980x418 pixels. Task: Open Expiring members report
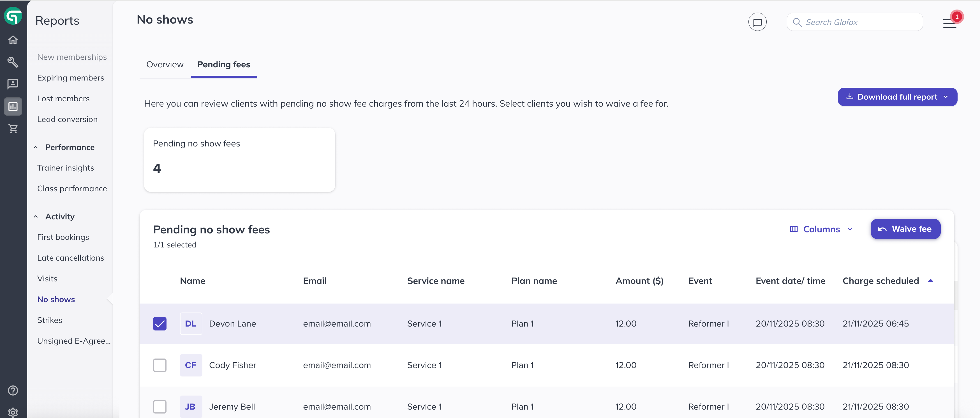[71, 78]
